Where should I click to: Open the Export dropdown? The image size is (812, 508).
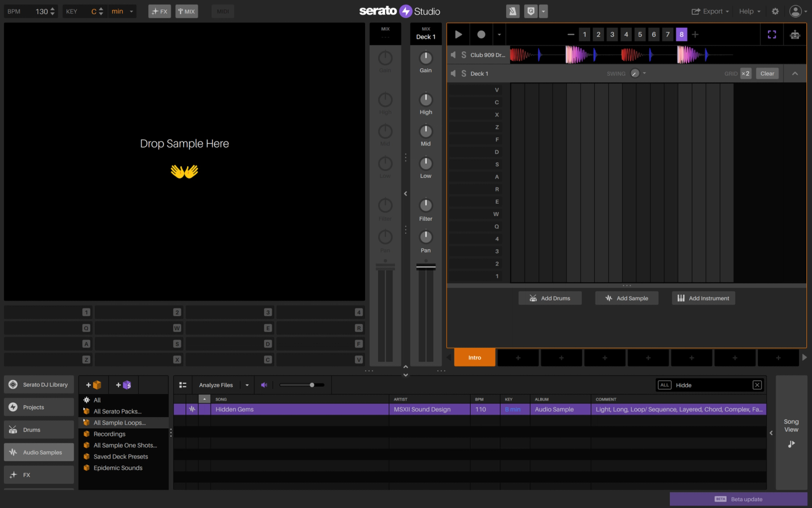pyautogui.click(x=710, y=11)
